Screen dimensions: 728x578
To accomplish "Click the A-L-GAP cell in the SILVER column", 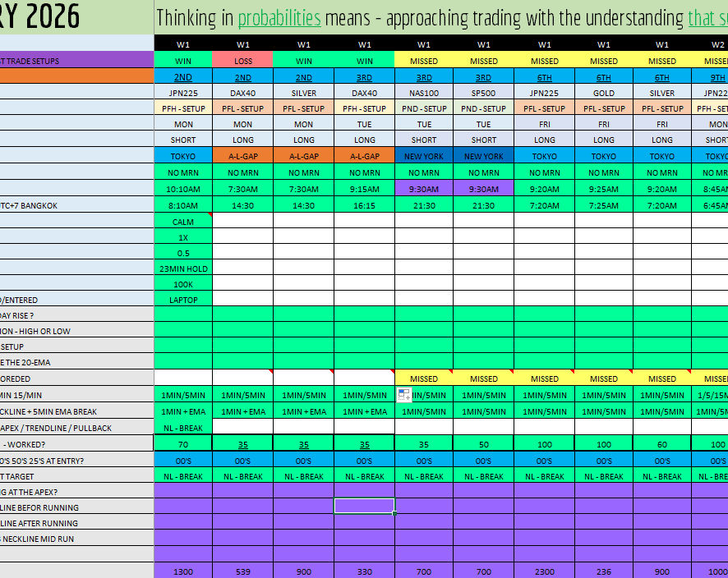I will pos(304,156).
